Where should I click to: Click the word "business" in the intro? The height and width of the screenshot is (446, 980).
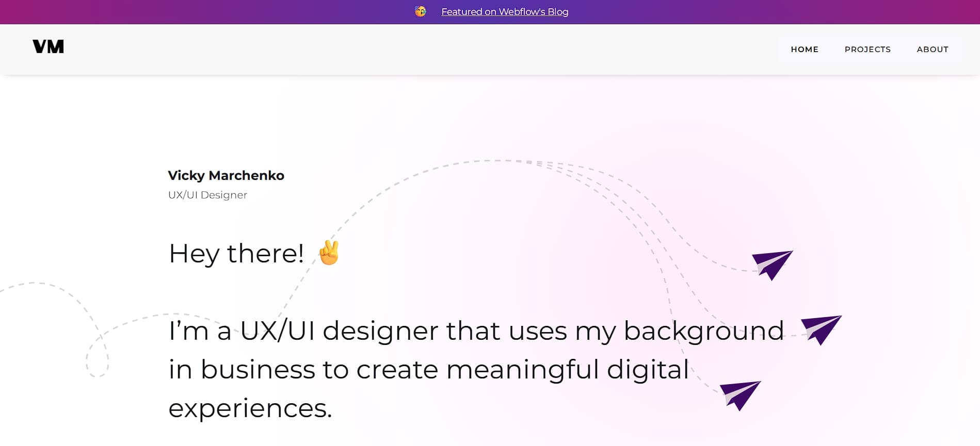tap(258, 370)
